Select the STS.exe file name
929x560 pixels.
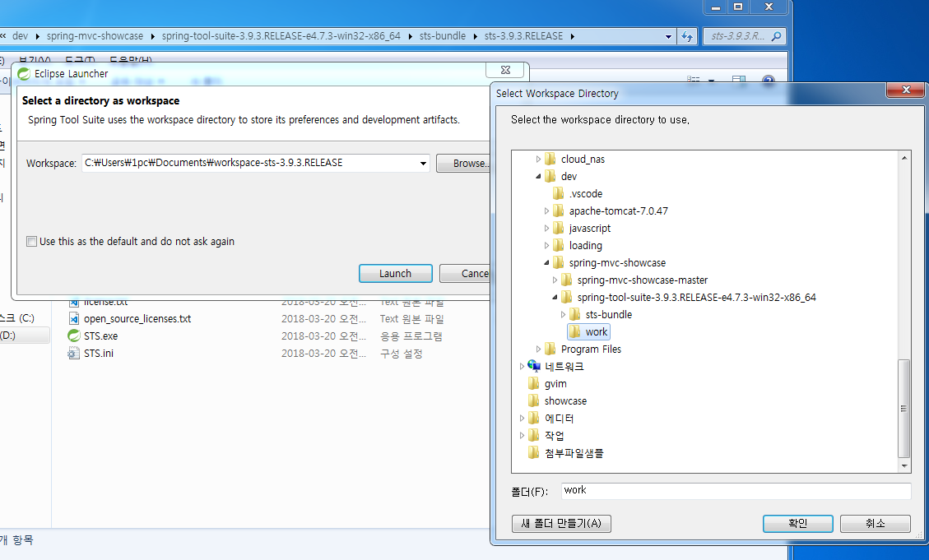click(x=100, y=336)
